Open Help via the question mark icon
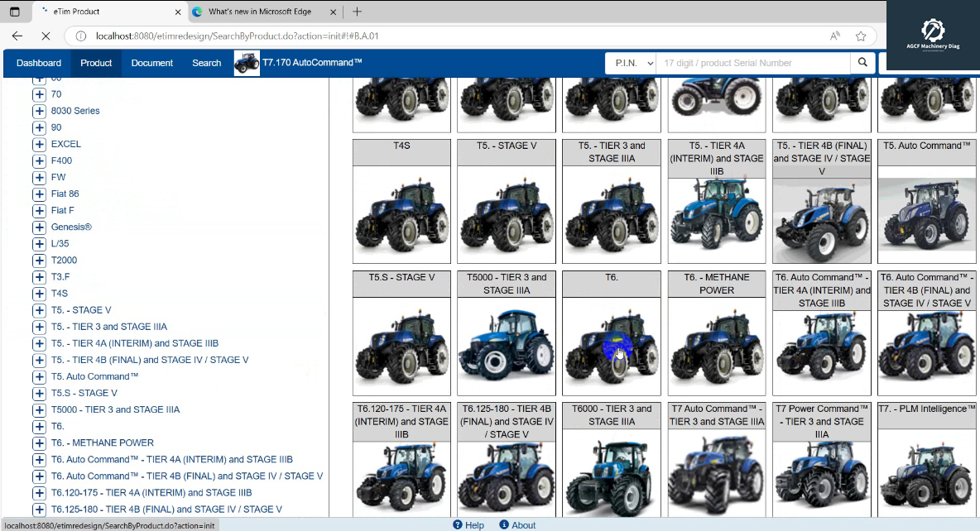Image resolution: width=980 pixels, height=531 pixels. pyautogui.click(x=458, y=524)
